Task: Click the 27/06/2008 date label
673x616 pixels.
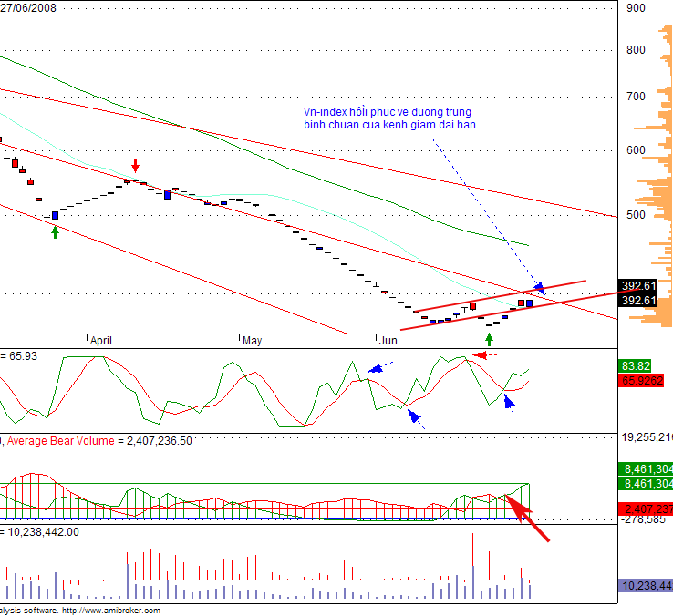Action: [x=29, y=6]
